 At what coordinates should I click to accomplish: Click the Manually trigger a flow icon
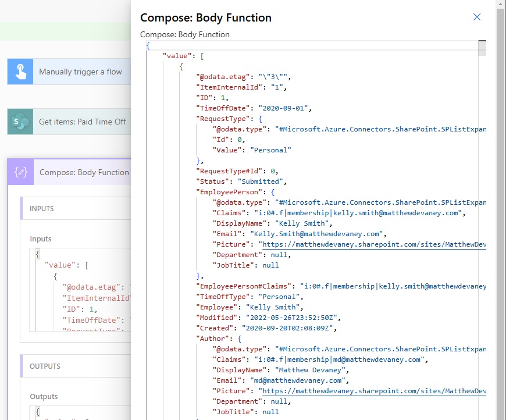[20, 72]
